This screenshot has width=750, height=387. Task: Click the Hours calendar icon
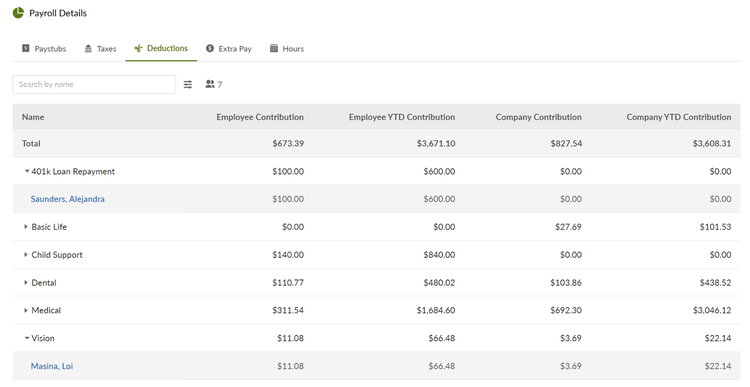(274, 48)
